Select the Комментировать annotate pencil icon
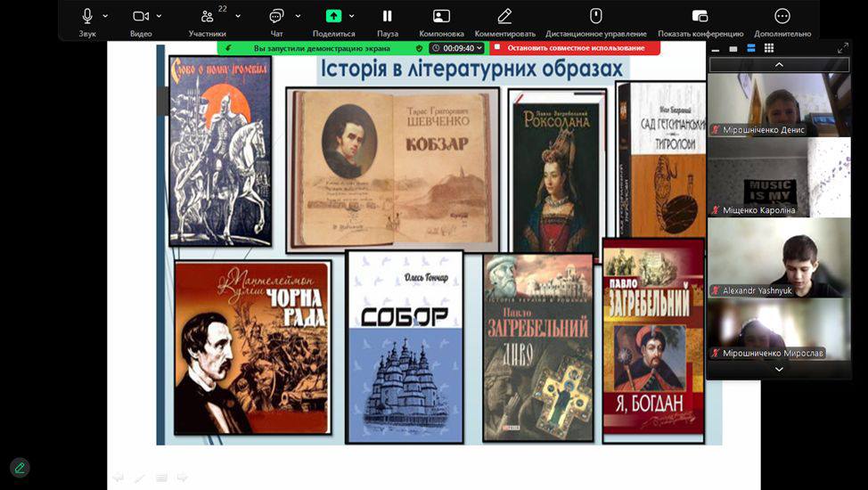The width and height of the screenshot is (868, 490). pos(504,16)
